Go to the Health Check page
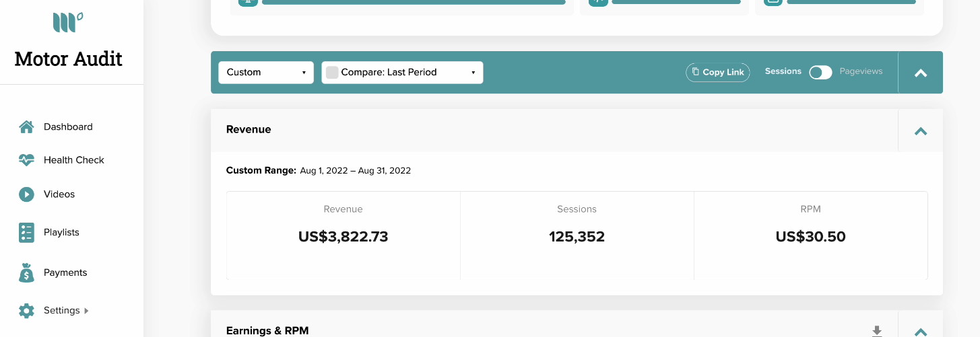This screenshot has width=980, height=337. [x=74, y=160]
